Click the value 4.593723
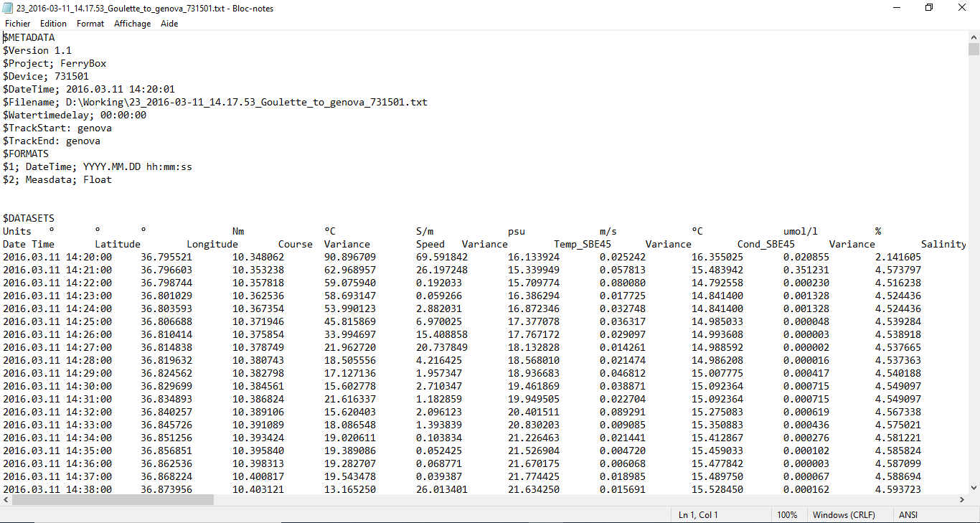 [898, 489]
